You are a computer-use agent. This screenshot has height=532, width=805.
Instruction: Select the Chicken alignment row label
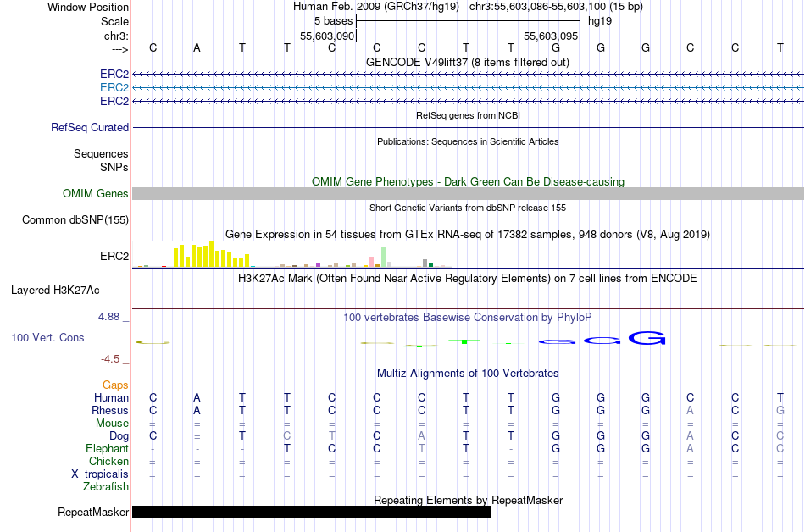click(108, 461)
